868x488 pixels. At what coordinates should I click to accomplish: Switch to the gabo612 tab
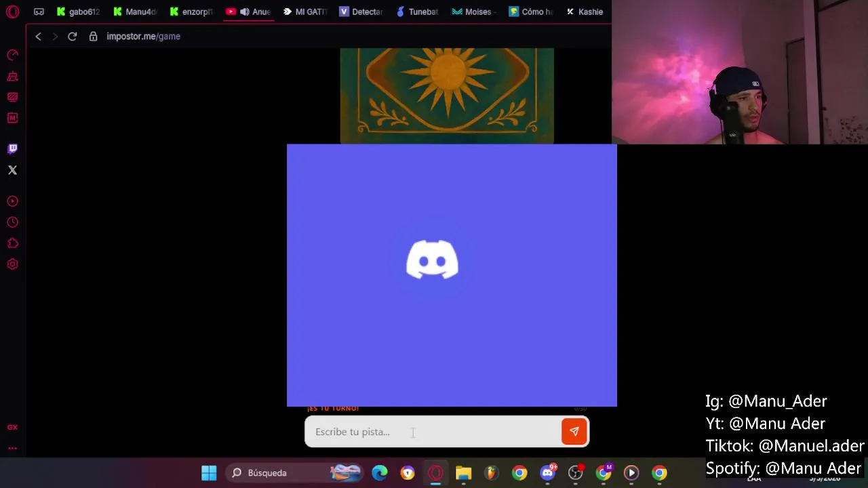[79, 12]
